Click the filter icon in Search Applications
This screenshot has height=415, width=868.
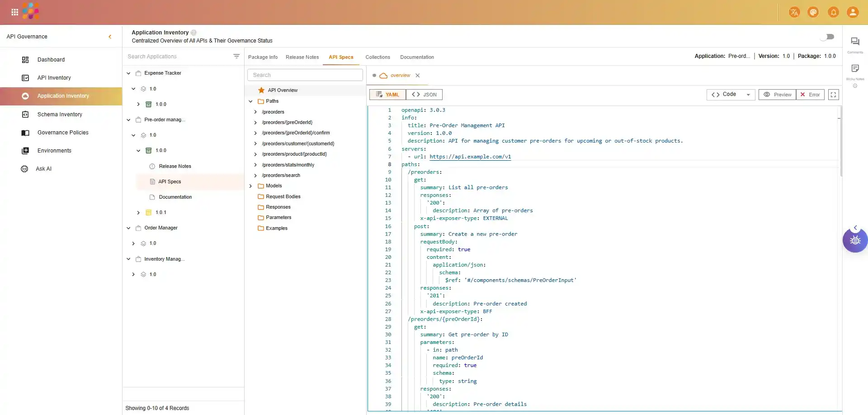236,57
